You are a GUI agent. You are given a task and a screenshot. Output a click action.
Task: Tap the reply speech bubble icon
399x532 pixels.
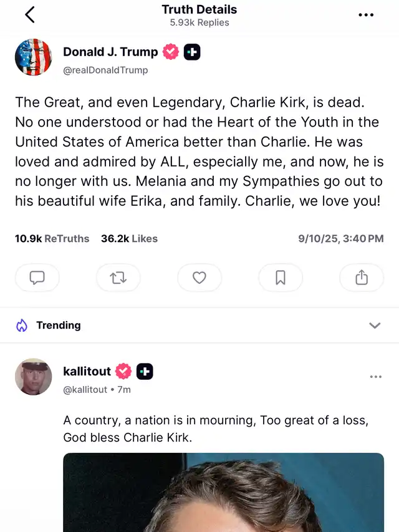coord(37,278)
